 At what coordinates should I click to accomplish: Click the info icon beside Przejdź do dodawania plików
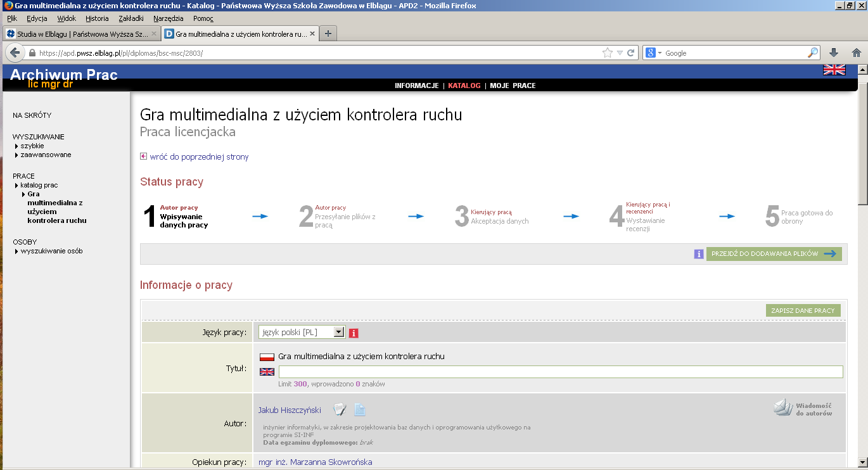tap(699, 254)
